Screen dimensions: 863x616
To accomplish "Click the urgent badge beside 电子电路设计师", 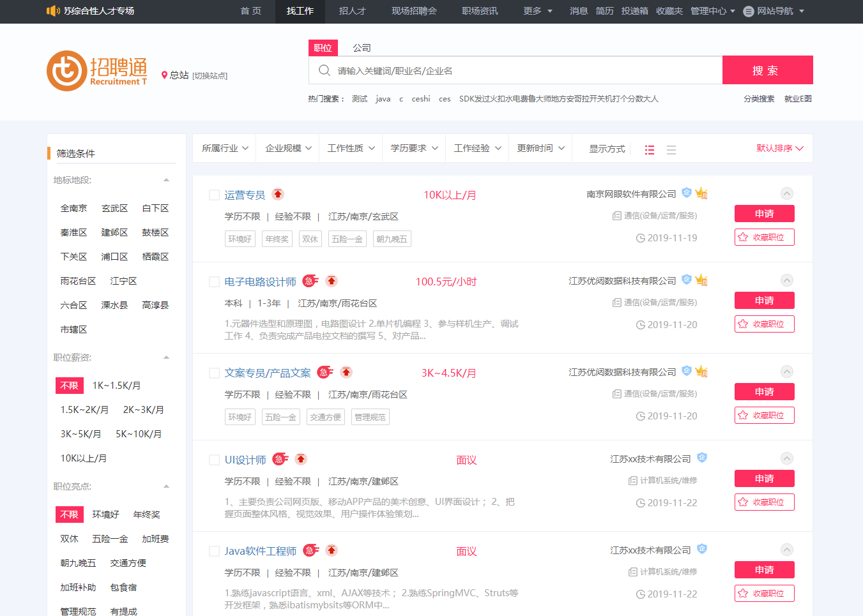I will pos(310,281).
